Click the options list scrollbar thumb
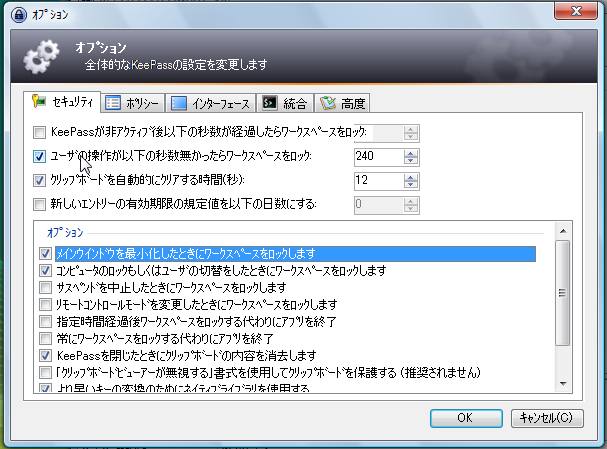The width and height of the screenshot is (607, 449). click(563, 293)
